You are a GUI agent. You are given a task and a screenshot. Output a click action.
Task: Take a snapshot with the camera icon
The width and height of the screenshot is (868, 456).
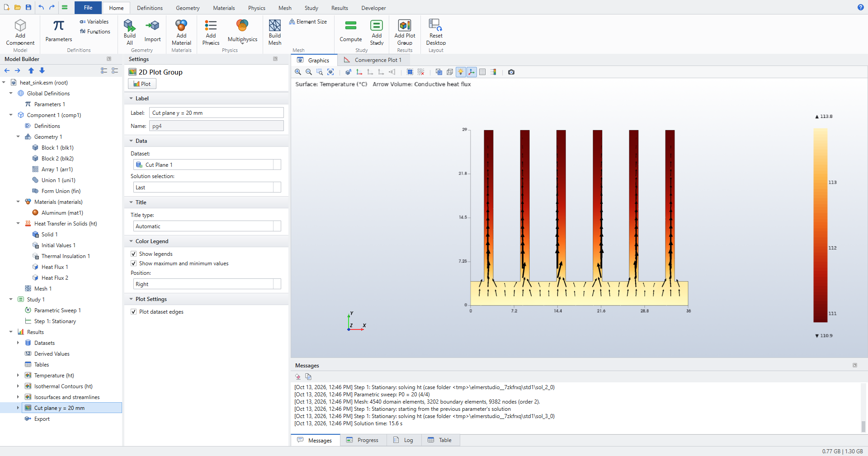(511, 72)
